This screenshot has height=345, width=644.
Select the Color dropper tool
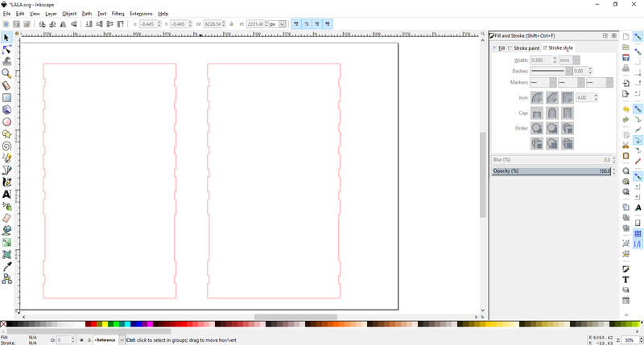(6, 267)
